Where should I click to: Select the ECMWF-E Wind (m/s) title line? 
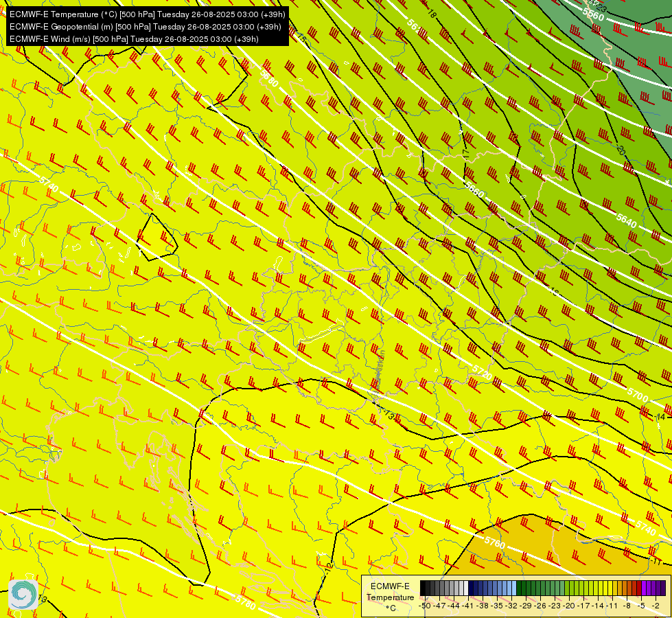click(x=134, y=39)
